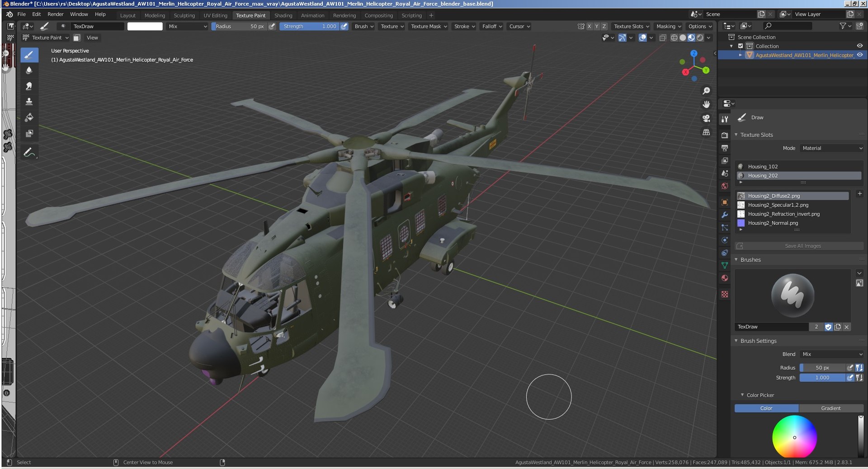
Task: Open Texture properties checker tab
Action: point(725,294)
